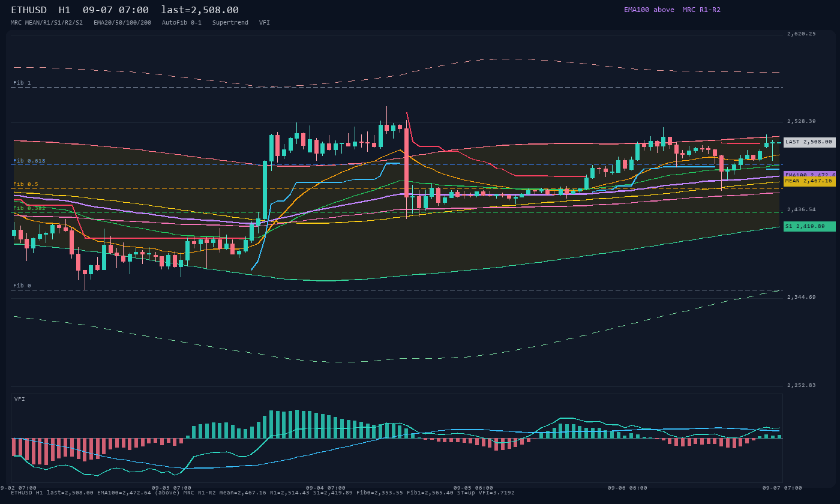Screen dimensions: 840x504
Task: Click the 2,528.39 price axis label
Action: pyautogui.click(x=802, y=121)
